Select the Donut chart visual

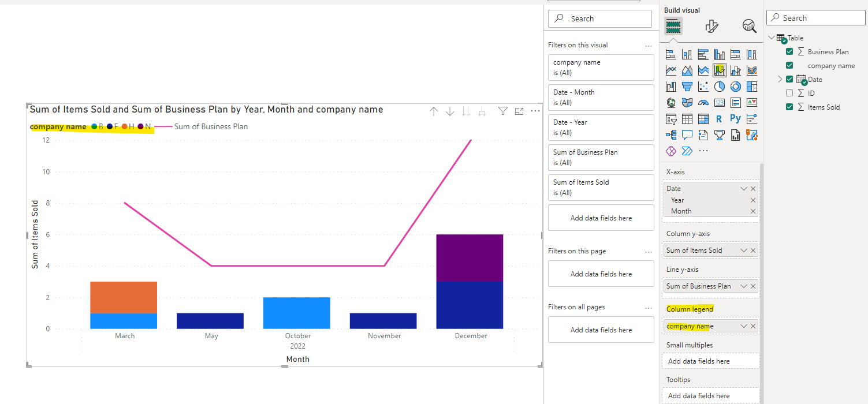point(736,87)
